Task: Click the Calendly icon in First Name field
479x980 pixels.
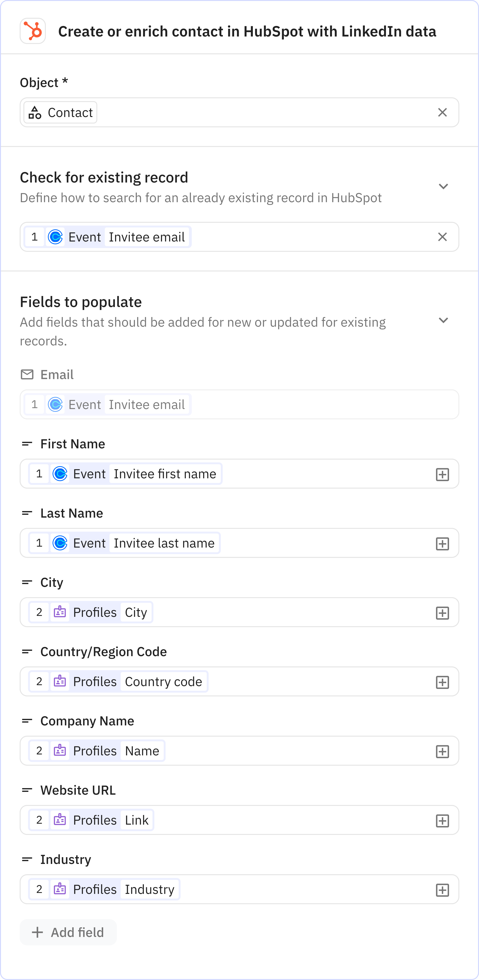Action: (x=60, y=474)
